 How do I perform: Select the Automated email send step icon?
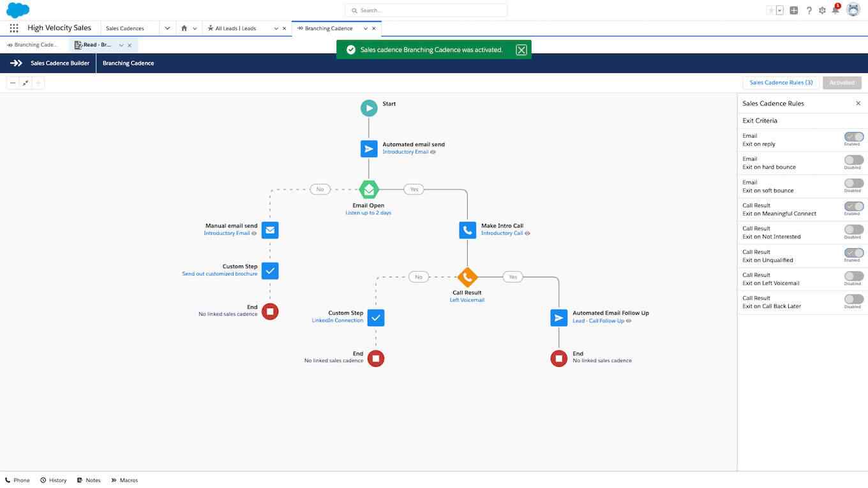coord(369,149)
